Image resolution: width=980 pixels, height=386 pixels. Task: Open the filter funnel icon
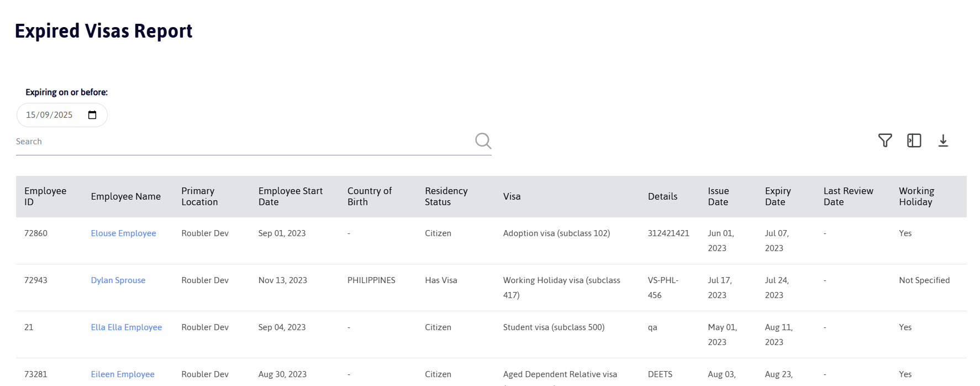tap(885, 140)
